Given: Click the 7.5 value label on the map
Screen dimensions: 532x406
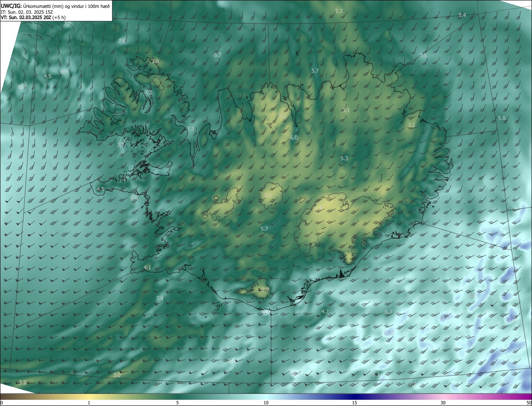Looking at the screenshot, I should pos(423,56).
